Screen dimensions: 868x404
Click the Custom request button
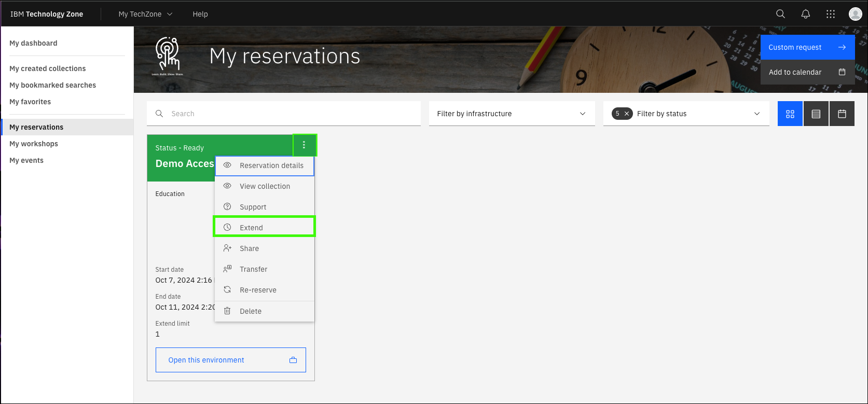(807, 47)
